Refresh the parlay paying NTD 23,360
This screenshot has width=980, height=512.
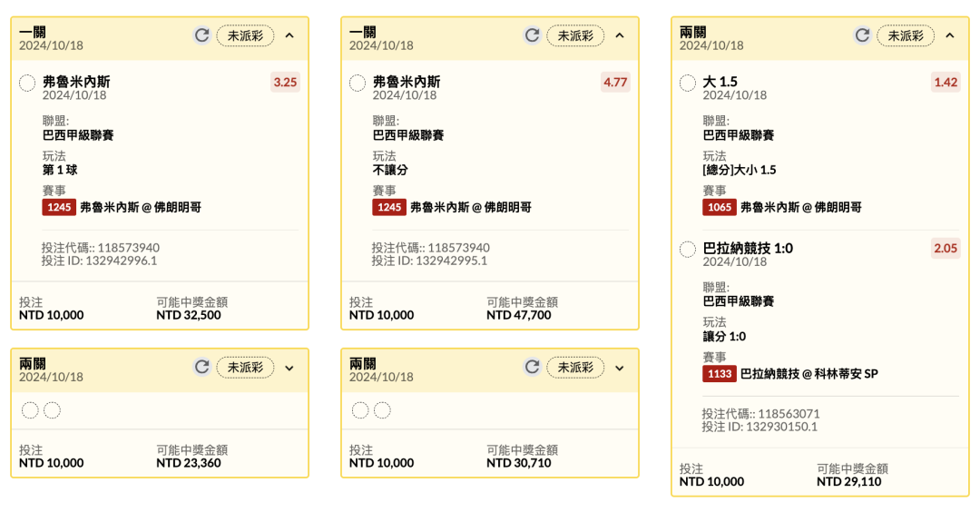(202, 368)
